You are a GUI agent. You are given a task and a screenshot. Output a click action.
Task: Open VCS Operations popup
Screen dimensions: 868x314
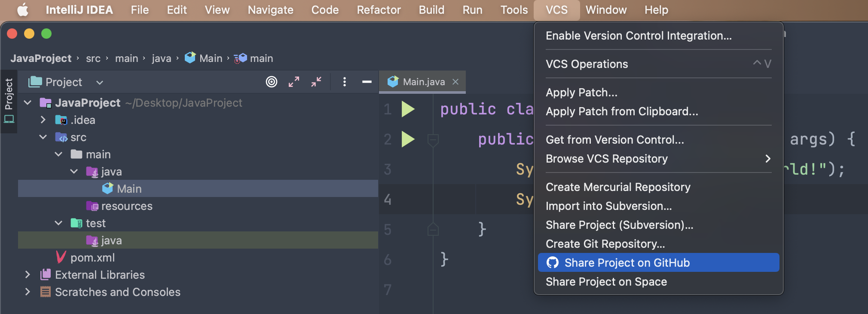[658, 64]
